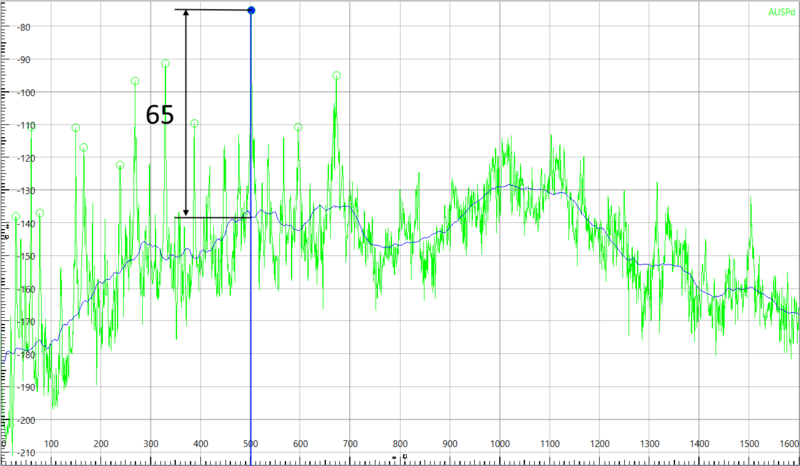This screenshot has width=800, height=466.
Task: Select the -111 peak marker near 150
Action: (x=76, y=128)
